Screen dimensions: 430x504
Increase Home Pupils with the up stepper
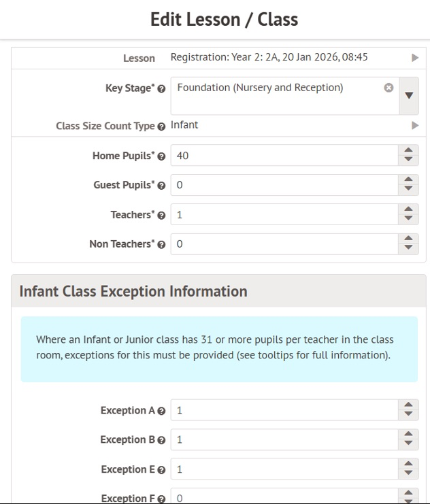(x=408, y=151)
